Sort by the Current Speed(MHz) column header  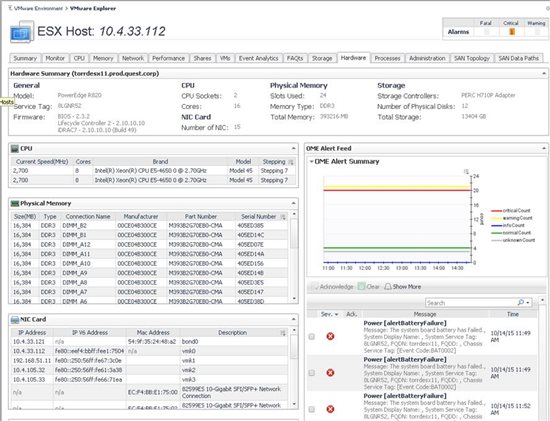42,162
